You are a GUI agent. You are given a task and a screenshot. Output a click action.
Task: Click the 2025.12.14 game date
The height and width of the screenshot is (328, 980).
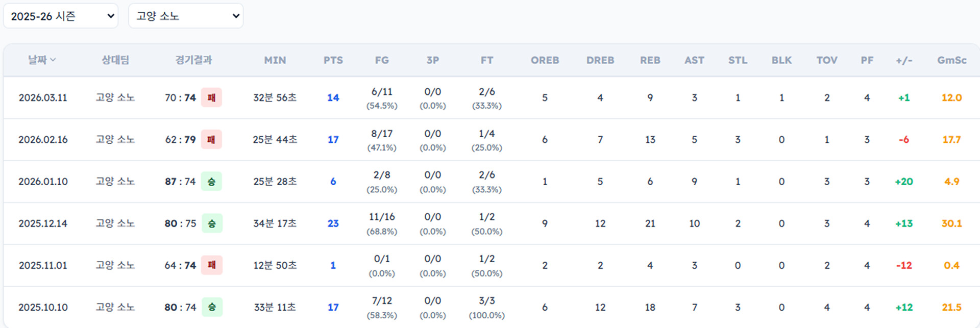coord(43,223)
